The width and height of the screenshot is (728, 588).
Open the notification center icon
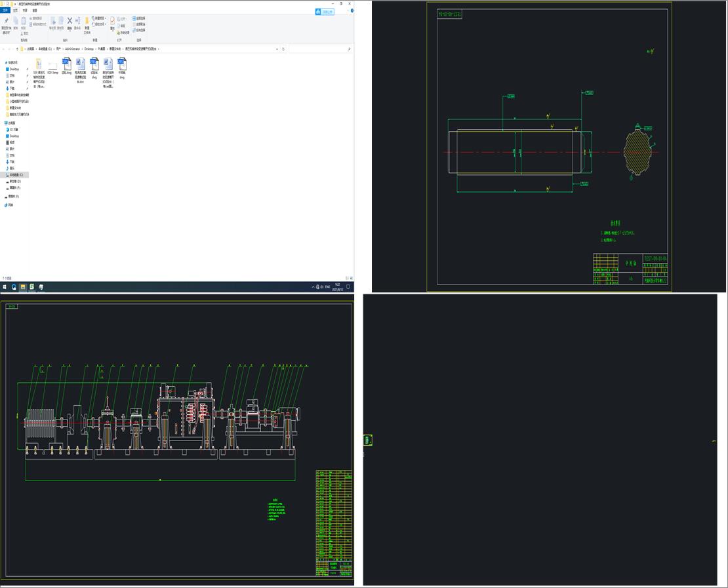click(348, 287)
